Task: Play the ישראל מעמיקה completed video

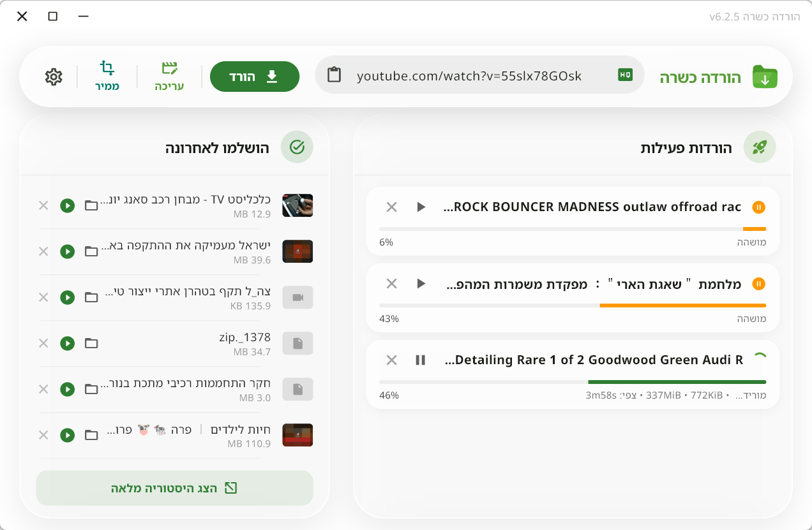Action: click(x=67, y=251)
